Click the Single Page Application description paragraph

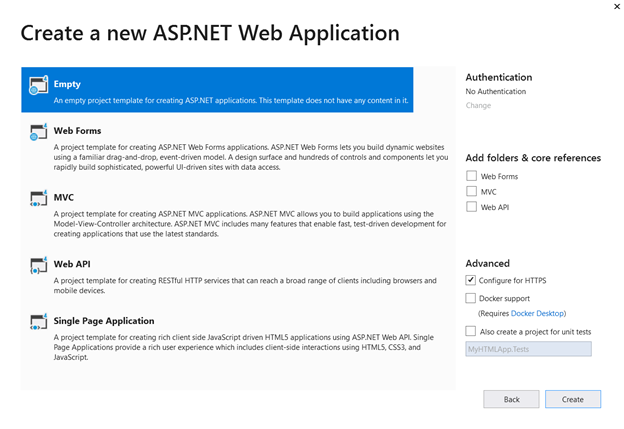click(244, 347)
